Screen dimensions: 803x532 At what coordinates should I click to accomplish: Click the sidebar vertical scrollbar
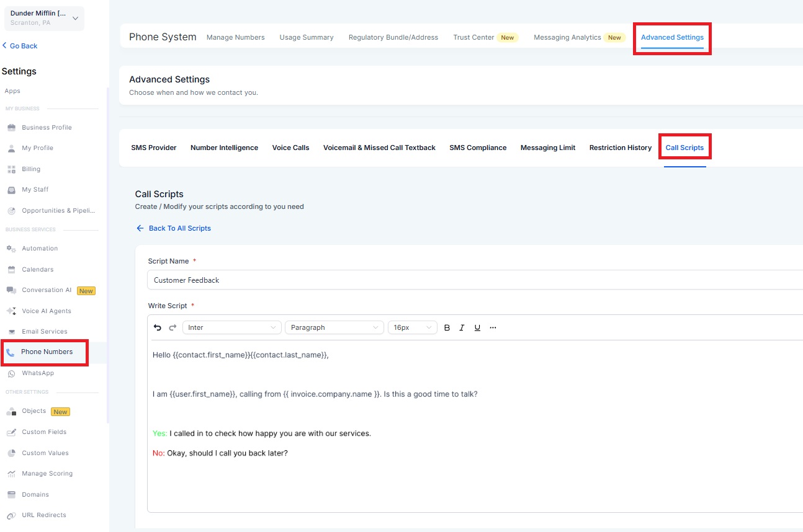[108, 254]
